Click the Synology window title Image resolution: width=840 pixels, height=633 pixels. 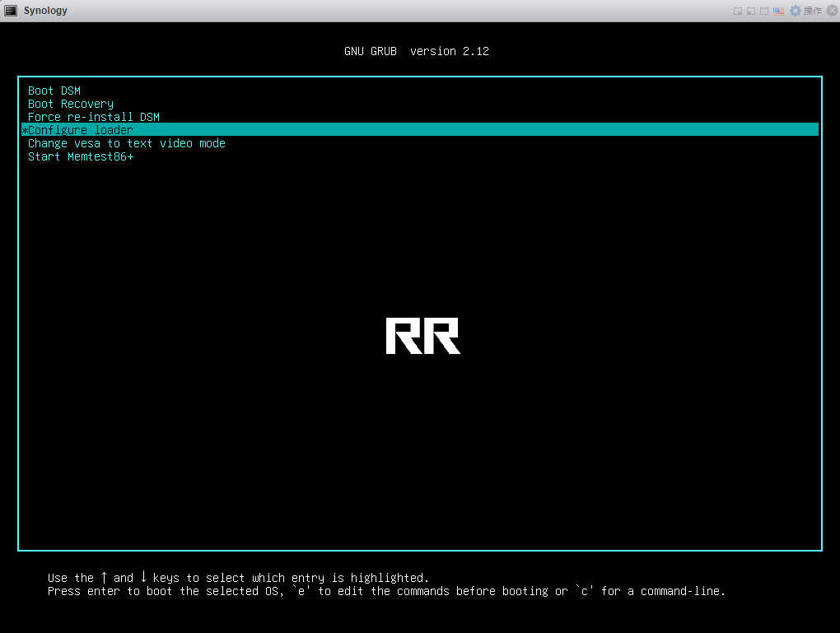click(x=45, y=11)
